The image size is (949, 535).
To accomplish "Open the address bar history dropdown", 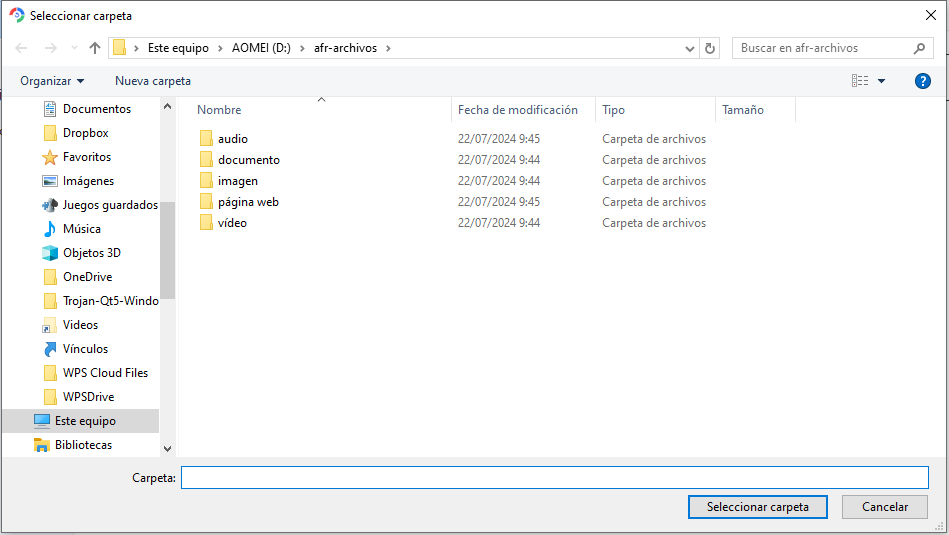I will [x=690, y=48].
